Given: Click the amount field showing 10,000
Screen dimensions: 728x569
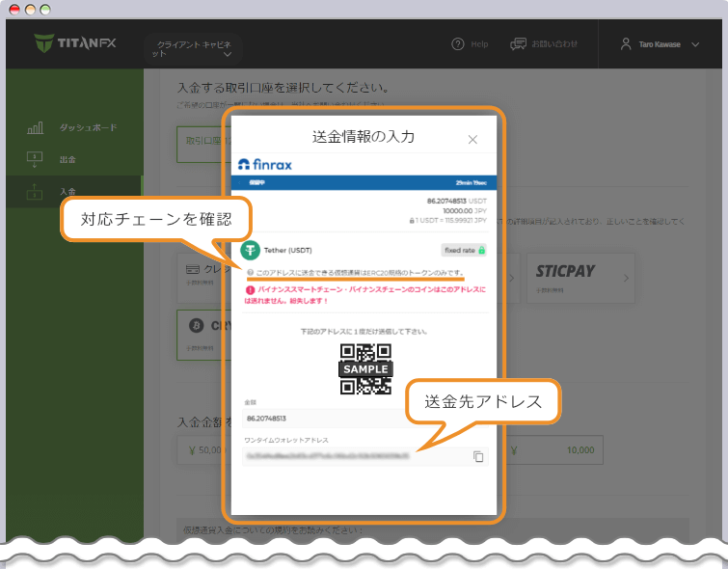Looking at the screenshot, I should coord(553,450).
